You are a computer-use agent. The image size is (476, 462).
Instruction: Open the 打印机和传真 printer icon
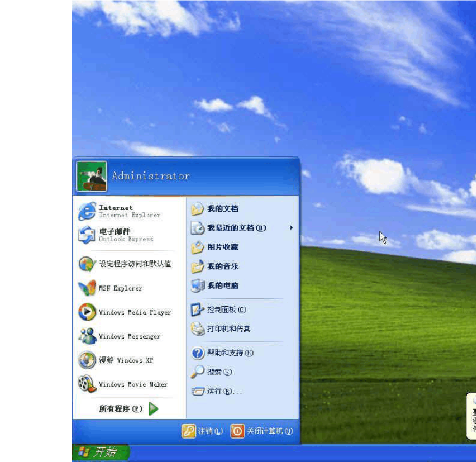(197, 329)
